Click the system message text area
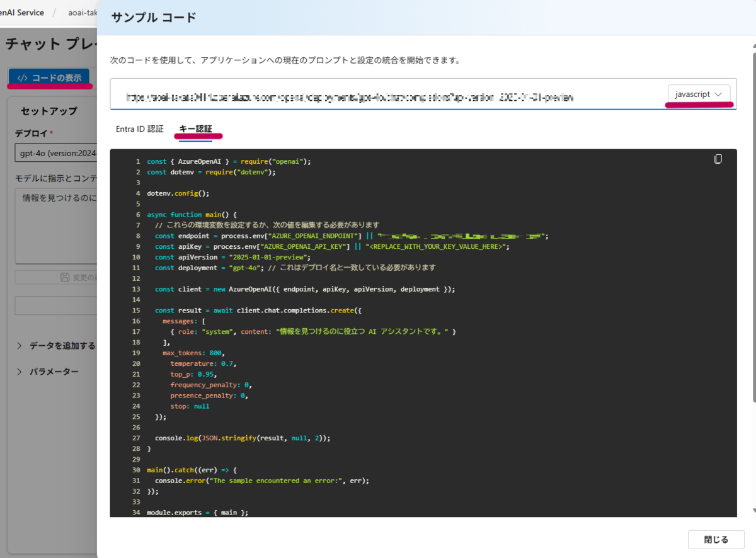The width and height of the screenshot is (756, 558). click(x=56, y=225)
